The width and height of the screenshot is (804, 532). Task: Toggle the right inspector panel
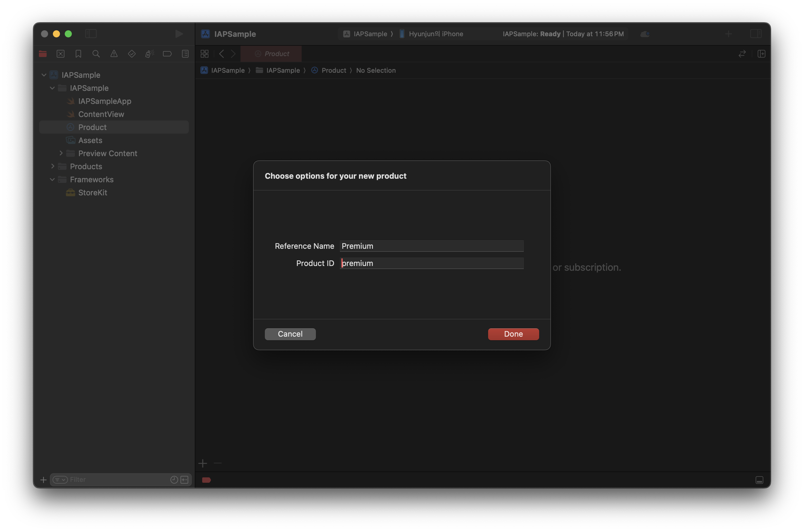[756, 34]
